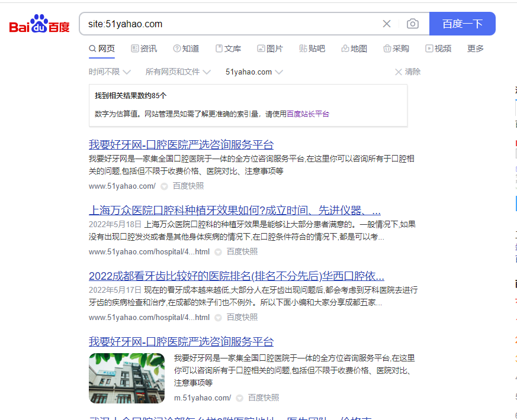Image resolution: width=517 pixels, height=420 pixels.
Task: Open the 视频 video tab
Action: tap(438, 49)
